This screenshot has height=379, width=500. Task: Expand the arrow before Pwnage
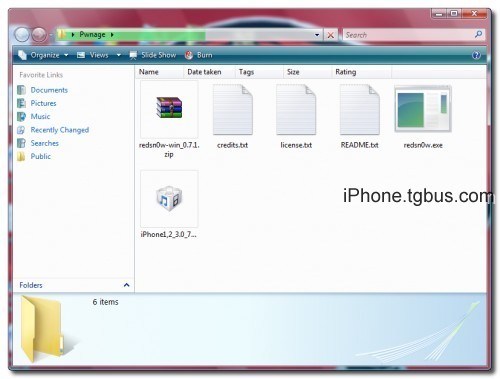point(73,35)
